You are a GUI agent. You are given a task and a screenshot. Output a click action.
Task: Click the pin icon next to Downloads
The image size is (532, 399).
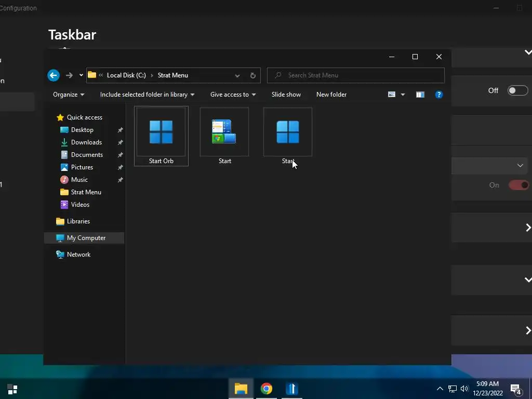120,142
